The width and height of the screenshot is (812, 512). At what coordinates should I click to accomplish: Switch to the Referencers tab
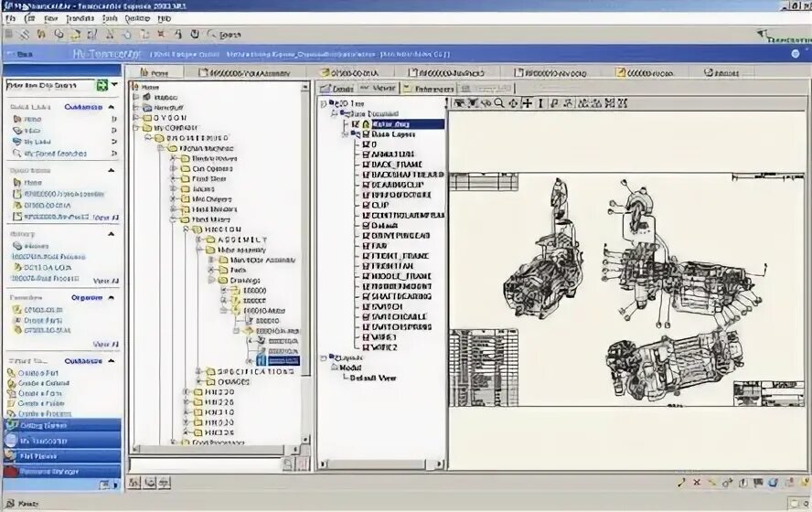click(429, 89)
